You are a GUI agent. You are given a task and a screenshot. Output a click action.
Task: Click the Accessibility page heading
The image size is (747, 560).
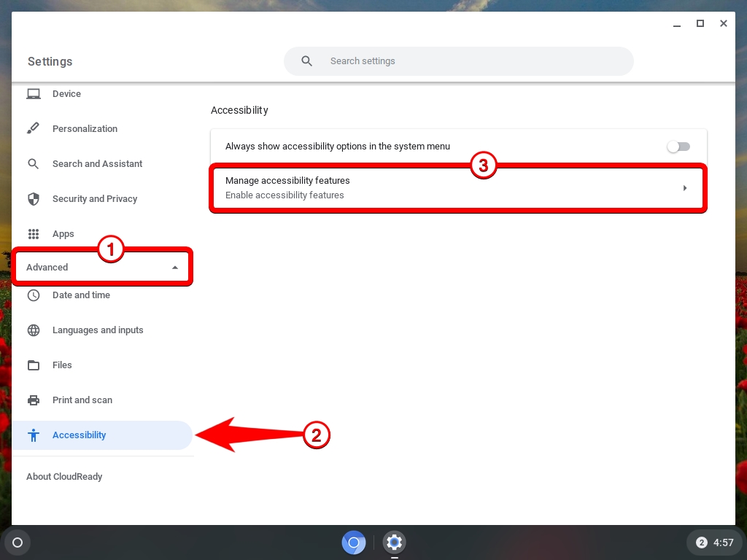coord(239,111)
